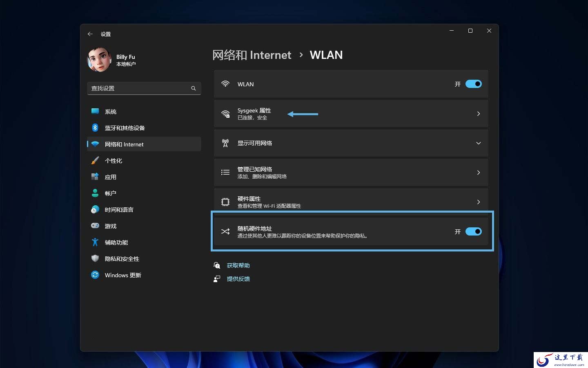
Task: Click the 网络和 Internet breadcrumb link
Action: [252, 55]
